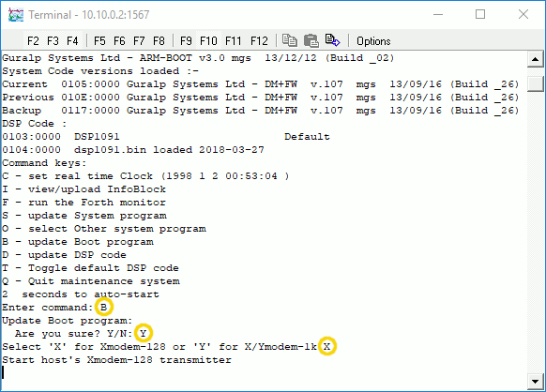The width and height of the screenshot is (546, 392).
Task: Click the F5 function key button
Action: [x=99, y=41]
